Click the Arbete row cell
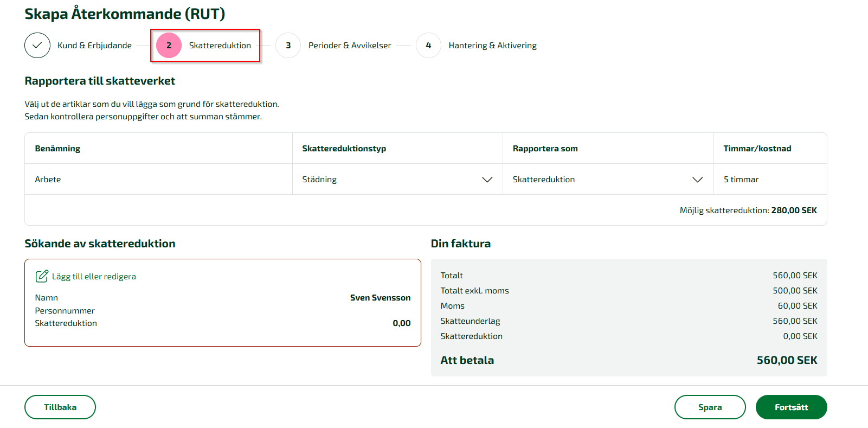Viewport: 868px width, 428px height. coord(158,180)
